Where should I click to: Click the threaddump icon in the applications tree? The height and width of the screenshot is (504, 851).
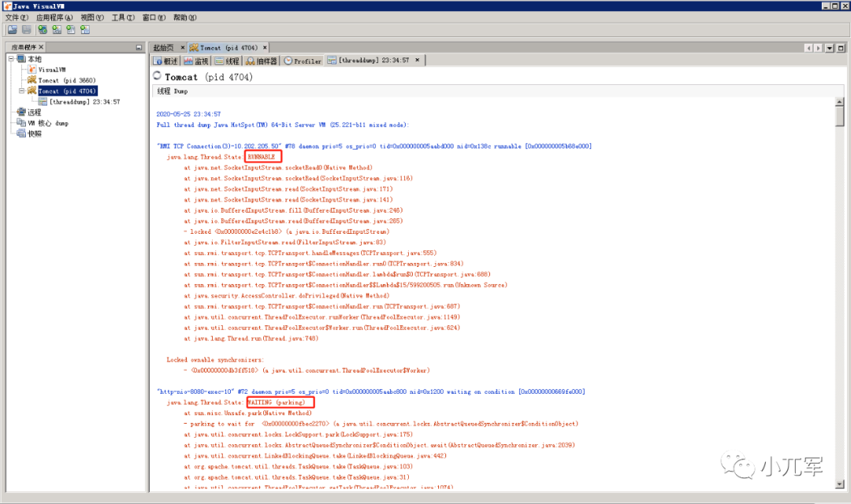tap(43, 102)
